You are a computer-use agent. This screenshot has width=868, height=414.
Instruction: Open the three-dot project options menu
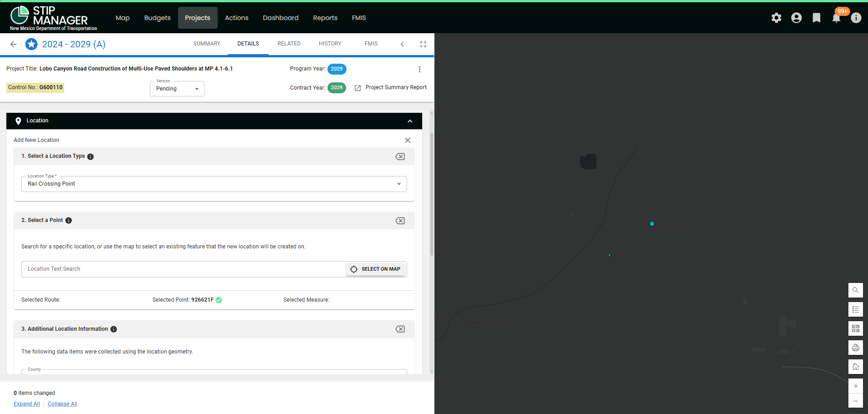click(x=419, y=69)
